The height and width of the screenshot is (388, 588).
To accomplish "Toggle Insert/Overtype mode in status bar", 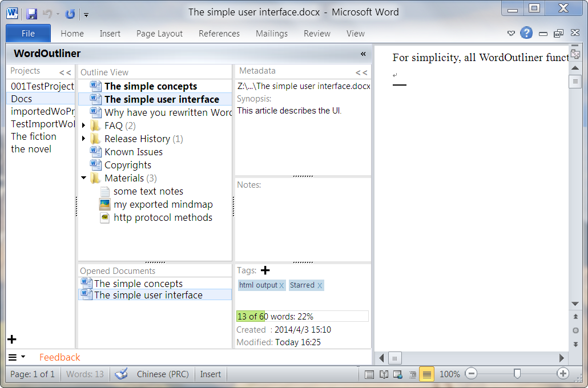I will pyautogui.click(x=211, y=374).
